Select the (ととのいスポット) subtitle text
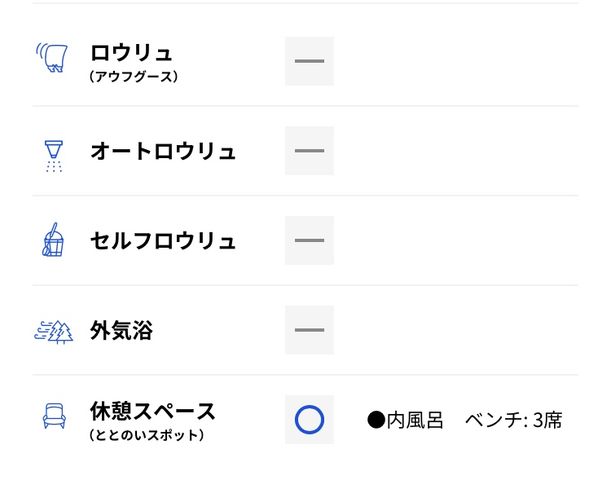 pyautogui.click(x=147, y=435)
